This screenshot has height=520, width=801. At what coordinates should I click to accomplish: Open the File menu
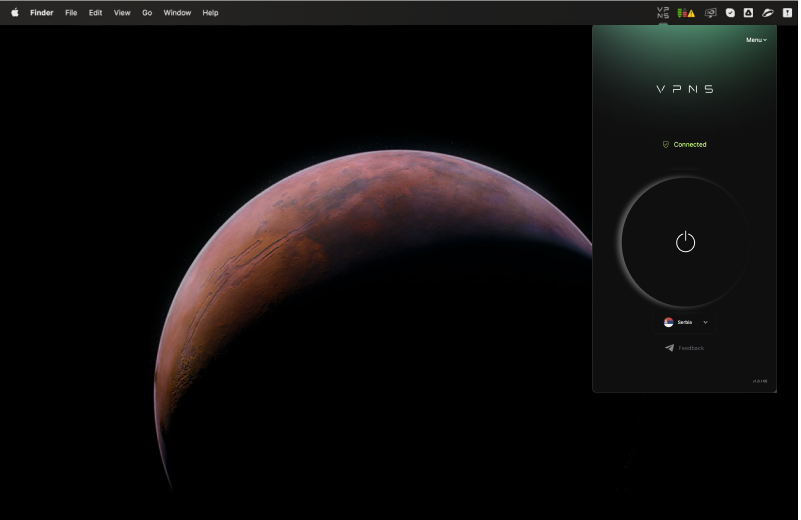tap(71, 13)
